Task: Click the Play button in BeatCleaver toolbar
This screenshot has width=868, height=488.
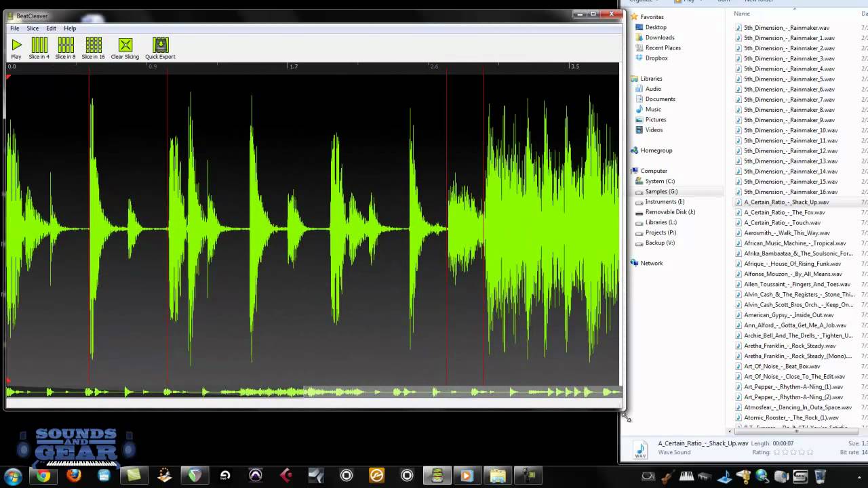Action: 16,49
